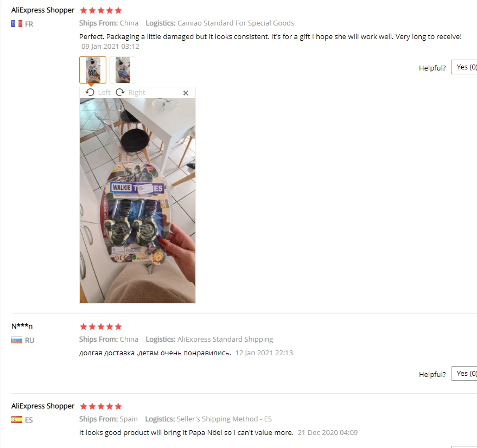Mark the French shopper's review as helpful
The width and height of the screenshot is (477, 448).
coord(464,67)
